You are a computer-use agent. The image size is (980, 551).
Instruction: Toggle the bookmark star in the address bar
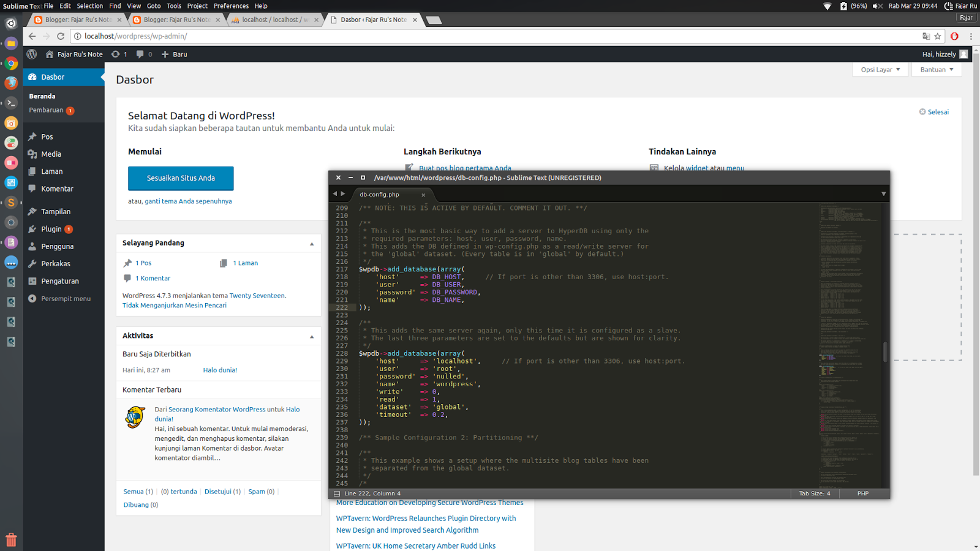939,36
